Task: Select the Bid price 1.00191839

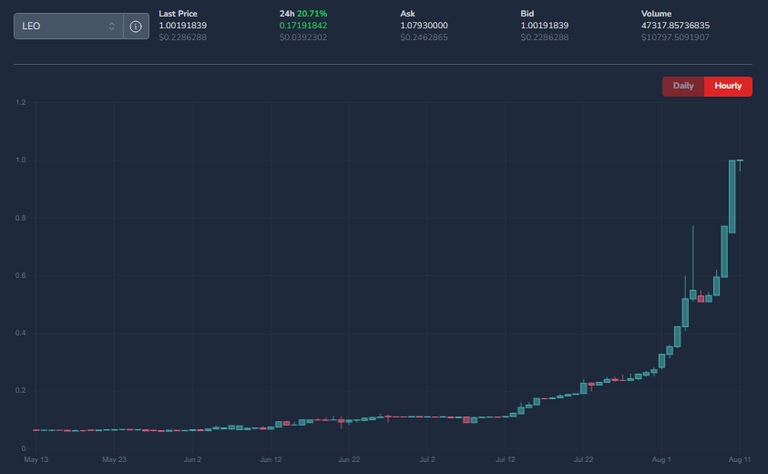Action: [x=545, y=25]
